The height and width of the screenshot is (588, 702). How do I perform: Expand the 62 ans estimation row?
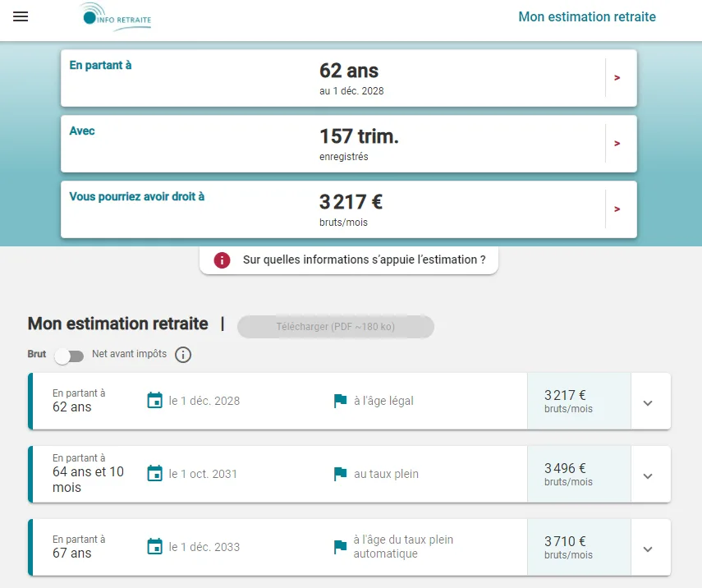coord(648,402)
